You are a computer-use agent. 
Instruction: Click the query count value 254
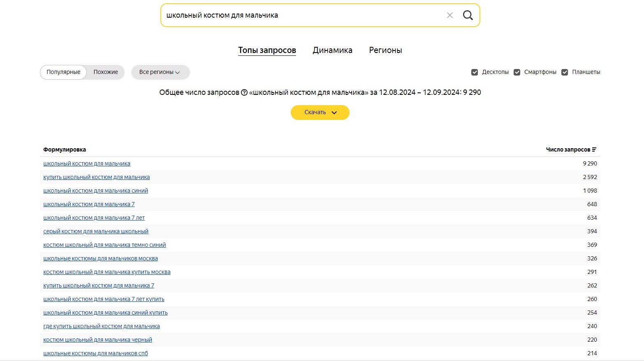[x=592, y=313]
